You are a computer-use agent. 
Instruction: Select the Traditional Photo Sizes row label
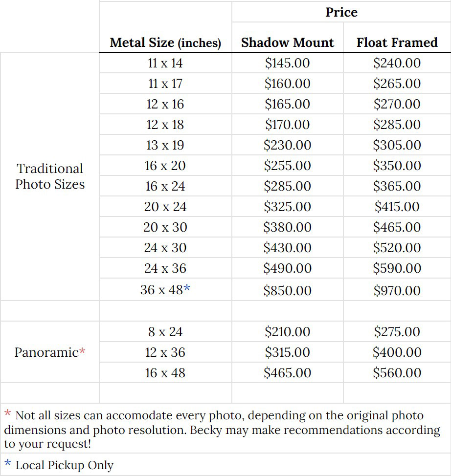point(50,176)
